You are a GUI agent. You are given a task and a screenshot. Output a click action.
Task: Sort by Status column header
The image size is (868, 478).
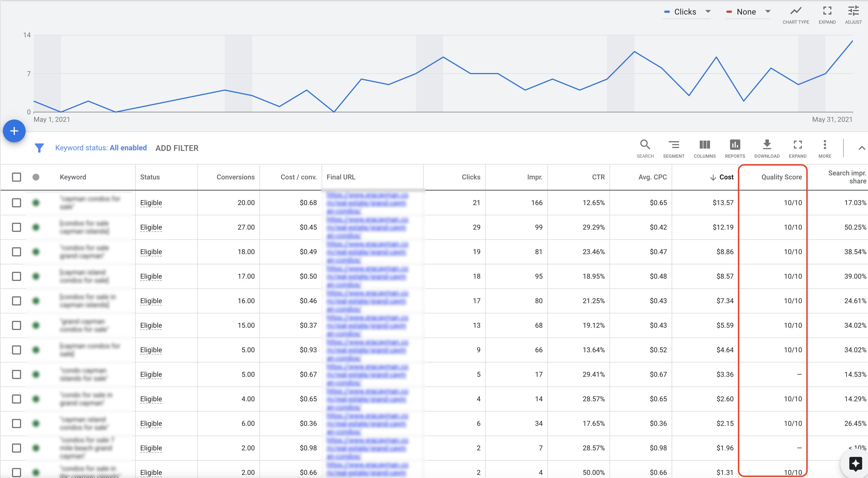tap(150, 177)
